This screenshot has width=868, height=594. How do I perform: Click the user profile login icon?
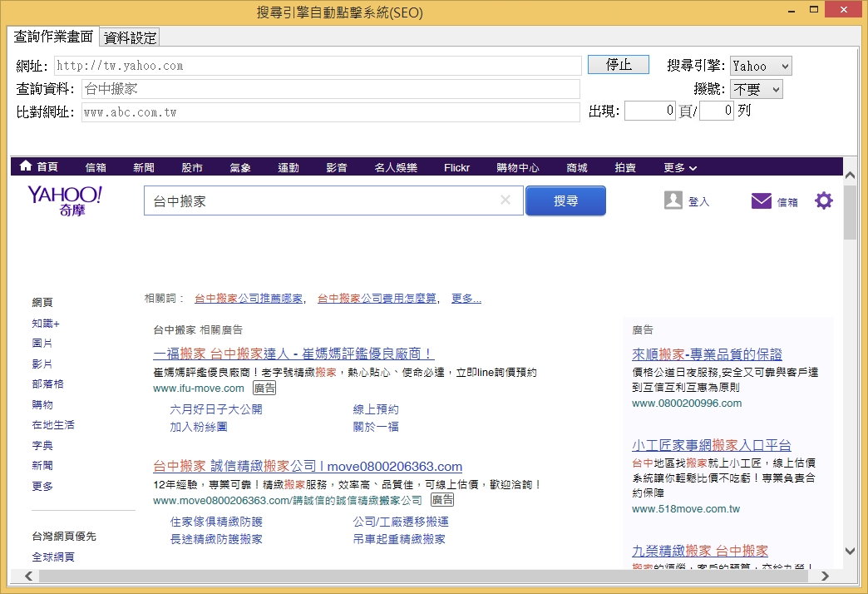pos(673,200)
